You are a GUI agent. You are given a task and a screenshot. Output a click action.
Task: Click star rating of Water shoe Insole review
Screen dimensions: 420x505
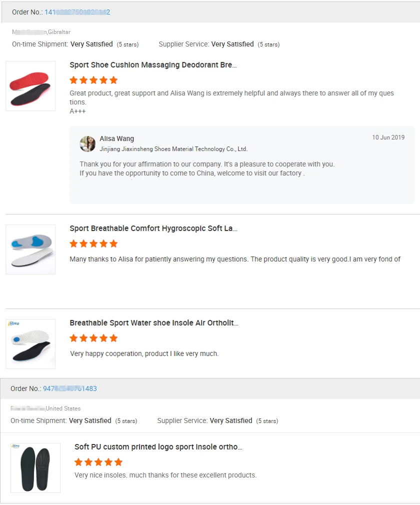[93, 338]
